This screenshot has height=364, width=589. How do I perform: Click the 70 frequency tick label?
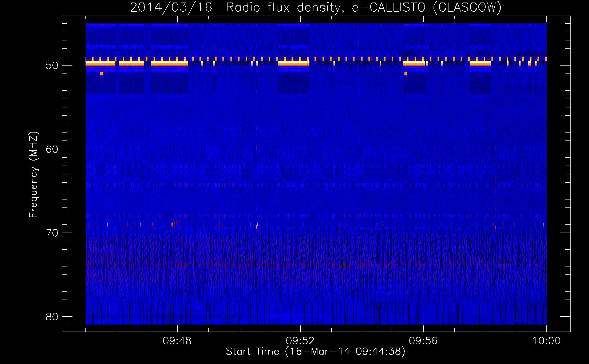52,233
